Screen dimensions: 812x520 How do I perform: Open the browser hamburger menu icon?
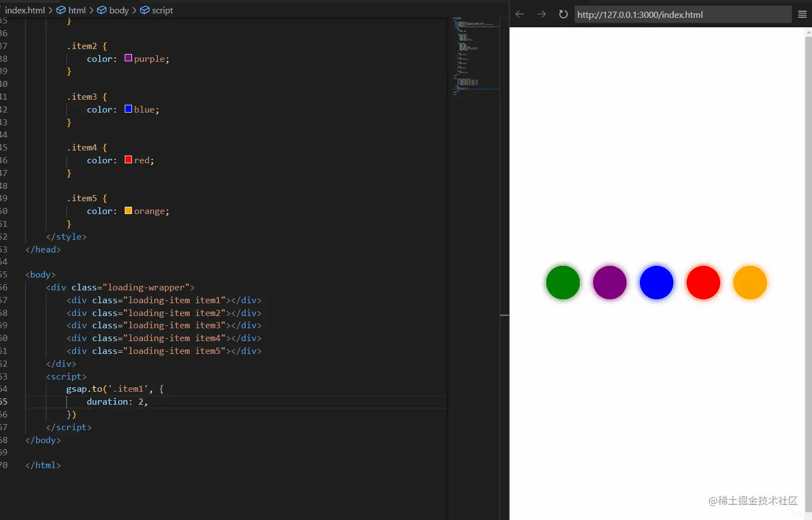point(803,14)
